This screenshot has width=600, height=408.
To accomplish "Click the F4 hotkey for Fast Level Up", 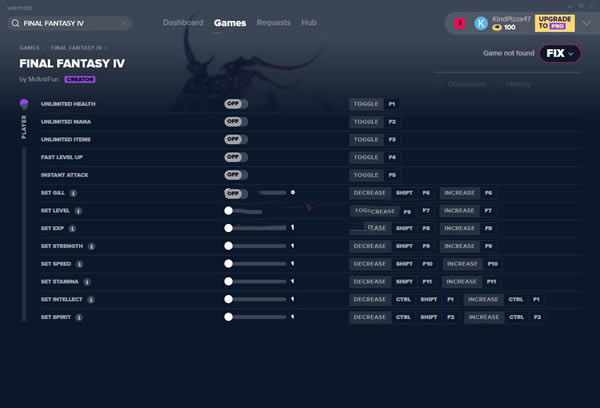I will coord(392,157).
